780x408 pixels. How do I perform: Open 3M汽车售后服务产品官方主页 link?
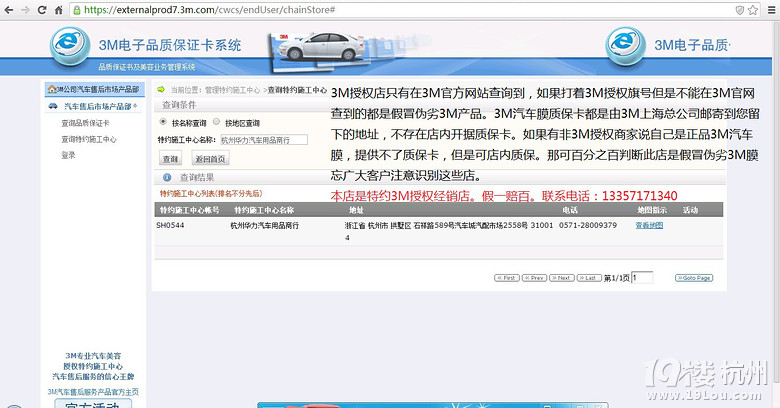pyautogui.click(x=93, y=392)
